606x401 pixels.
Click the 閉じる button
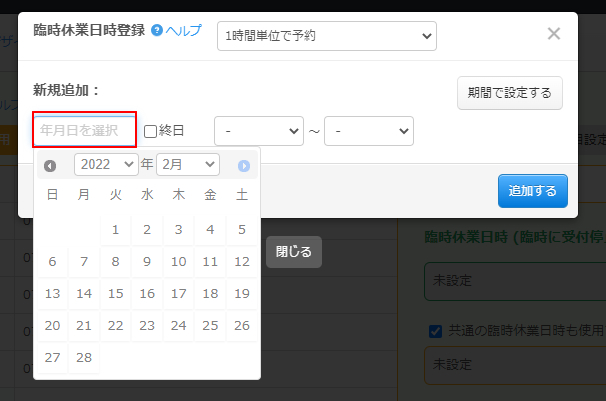pyautogui.click(x=293, y=252)
